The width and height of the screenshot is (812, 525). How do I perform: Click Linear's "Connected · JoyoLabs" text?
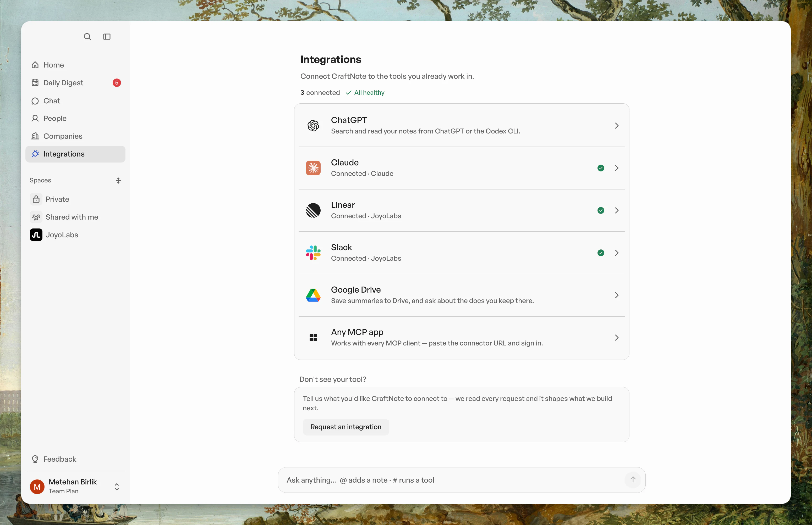[x=366, y=216]
